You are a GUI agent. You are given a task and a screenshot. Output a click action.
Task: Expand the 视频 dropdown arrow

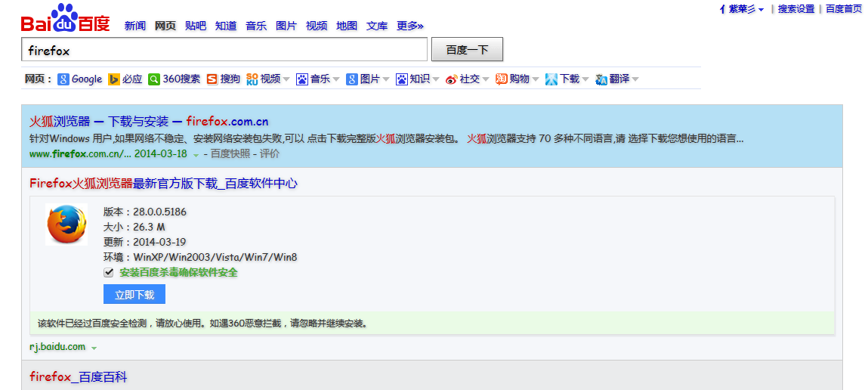(x=286, y=80)
